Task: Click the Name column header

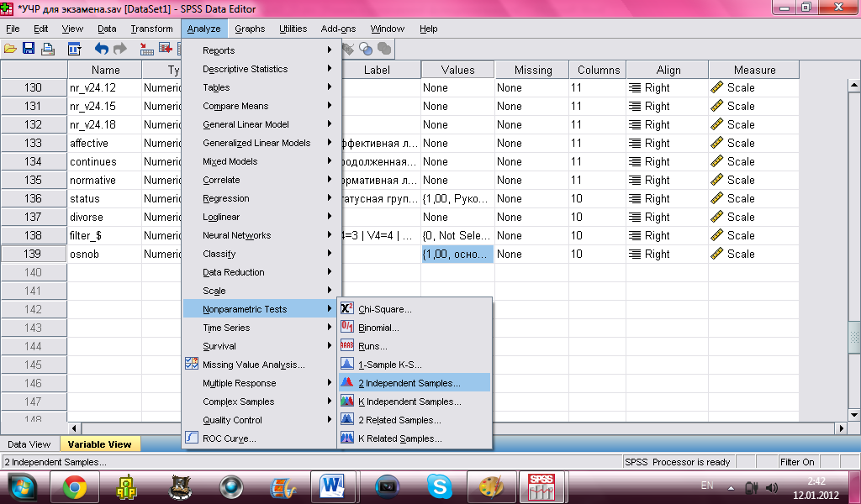Action: [105, 70]
